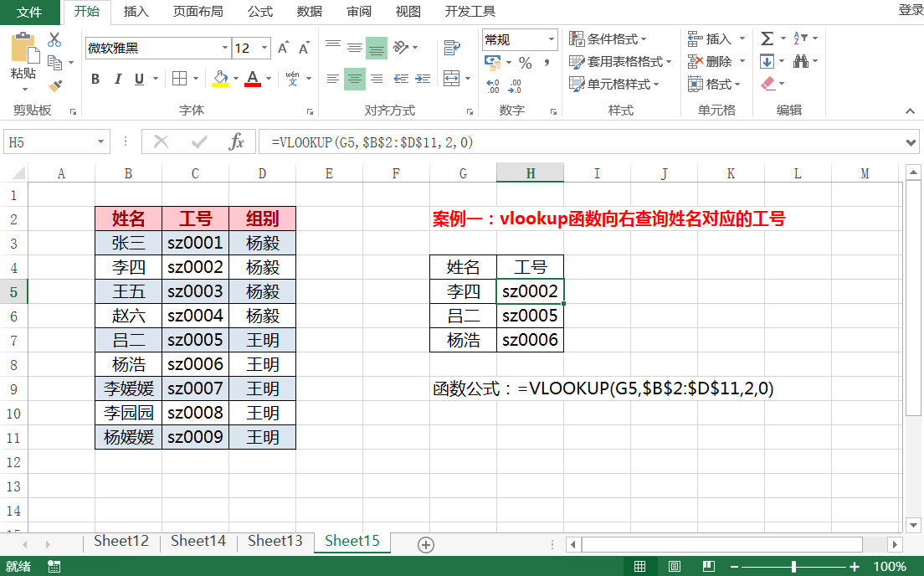Apply yellow fill color bucket

click(220, 79)
